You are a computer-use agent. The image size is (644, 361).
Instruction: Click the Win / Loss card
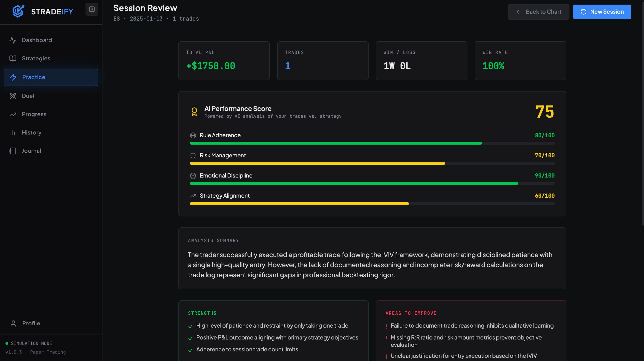[x=421, y=60]
